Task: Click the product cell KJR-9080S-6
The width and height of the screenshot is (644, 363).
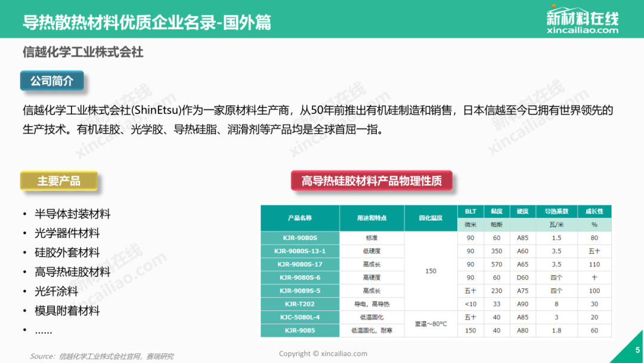Action: 300,278
